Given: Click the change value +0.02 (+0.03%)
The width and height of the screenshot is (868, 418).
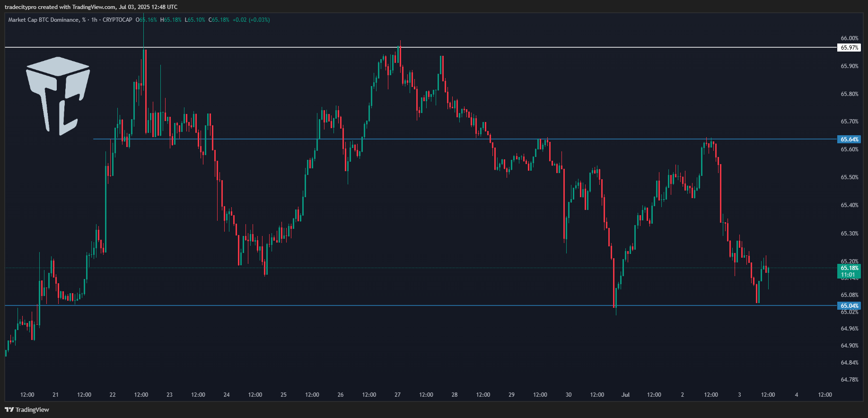Looking at the screenshot, I should 251,20.
